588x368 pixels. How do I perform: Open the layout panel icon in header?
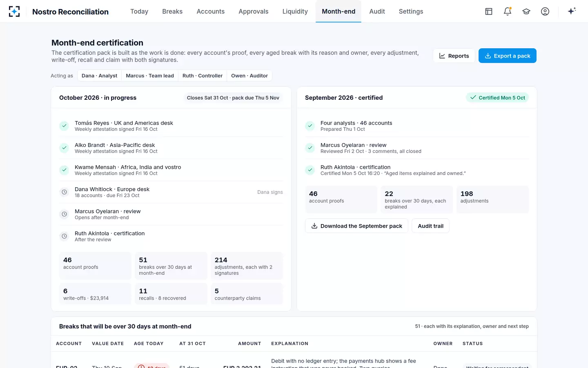pos(489,11)
